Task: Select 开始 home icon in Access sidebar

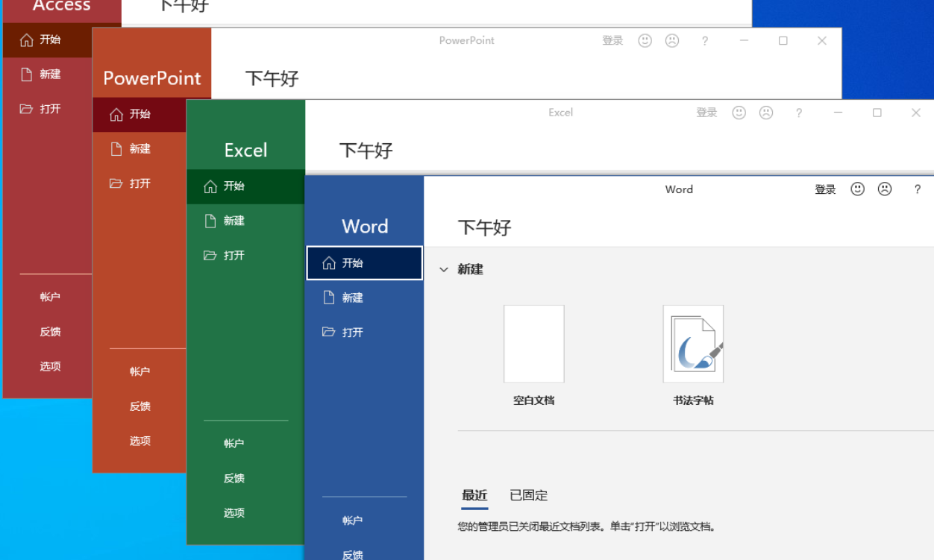Action: click(x=27, y=40)
